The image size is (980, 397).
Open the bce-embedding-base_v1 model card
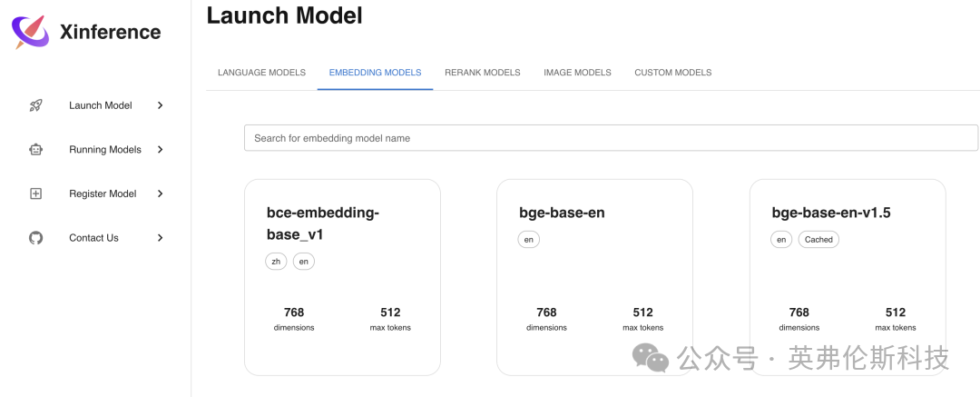(x=342, y=277)
